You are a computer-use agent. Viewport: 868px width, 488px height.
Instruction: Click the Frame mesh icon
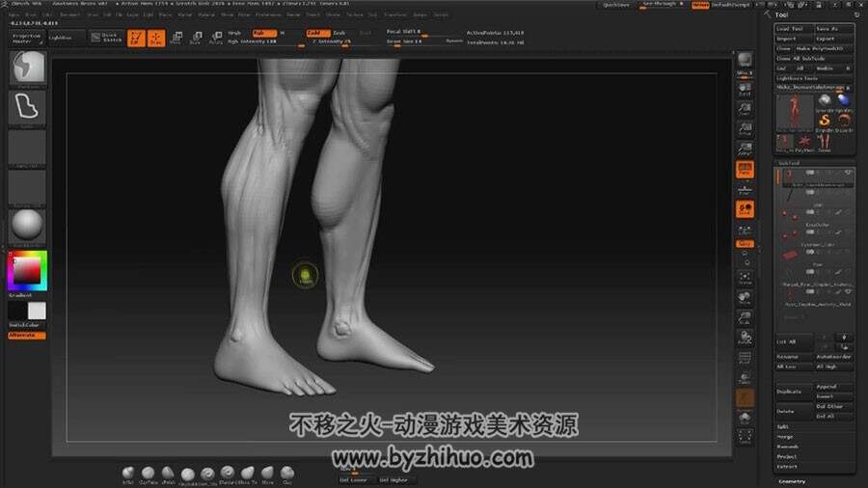(745, 278)
